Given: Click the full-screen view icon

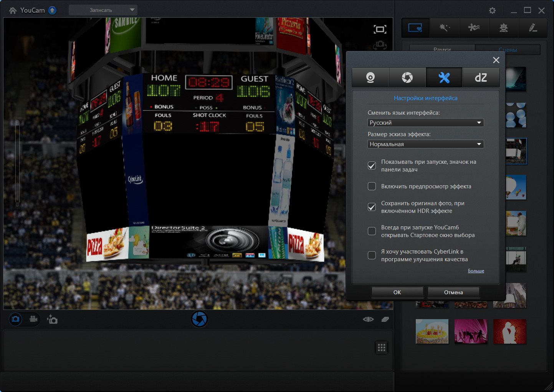Looking at the screenshot, I should pyautogui.click(x=380, y=30).
